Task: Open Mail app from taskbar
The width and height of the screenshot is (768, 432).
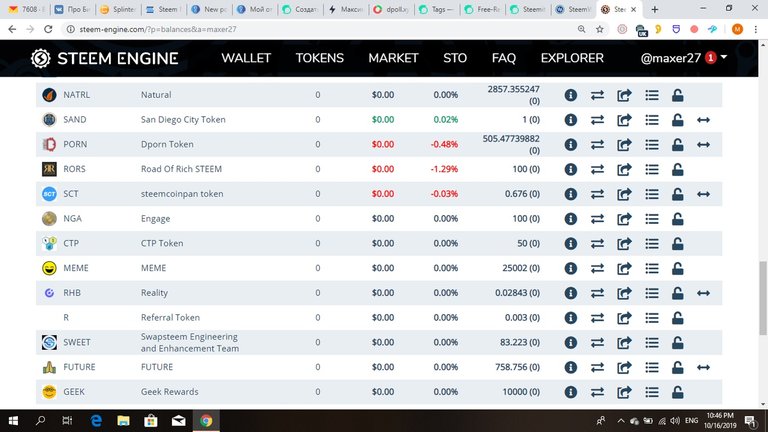Action: (178, 421)
